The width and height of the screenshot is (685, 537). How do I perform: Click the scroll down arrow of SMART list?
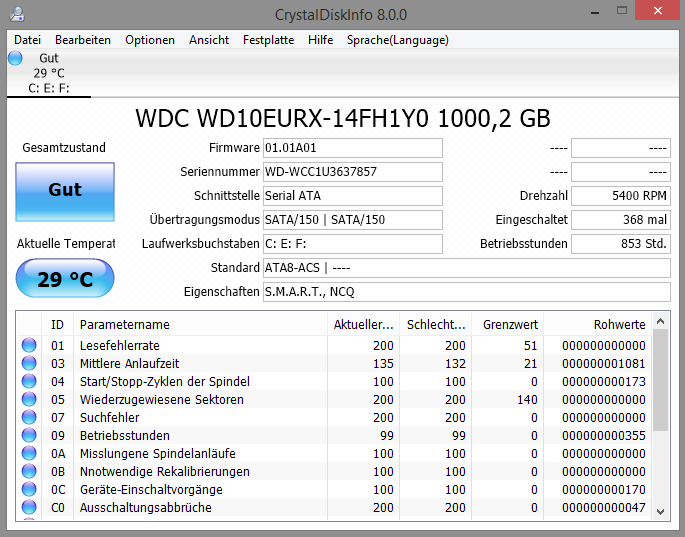(x=661, y=512)
